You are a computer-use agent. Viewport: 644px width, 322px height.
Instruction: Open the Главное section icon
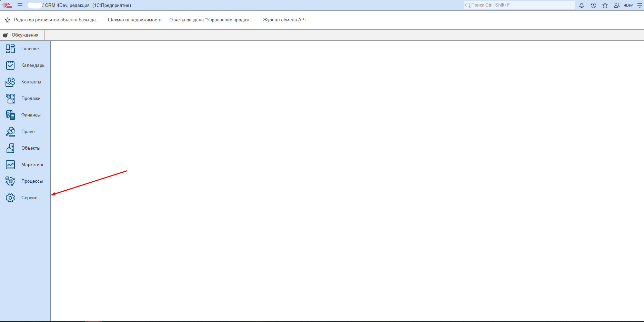(10, 49)
